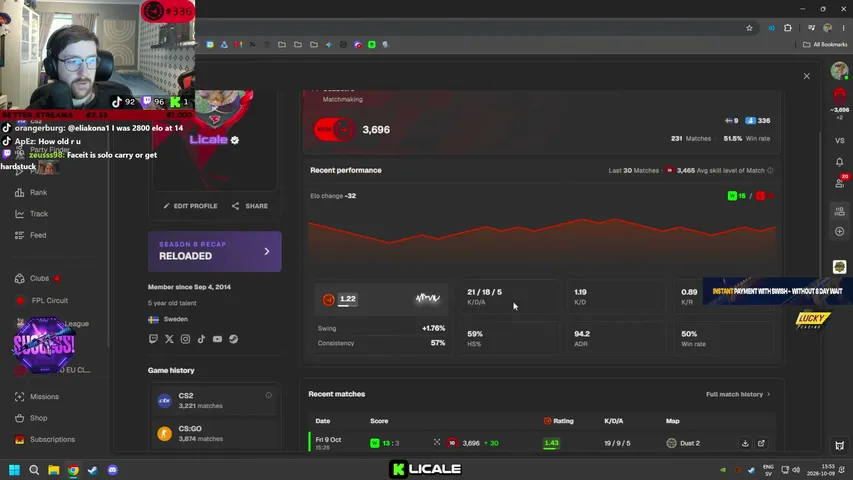Open Steam from the Windows taskbar

[x=92, y=470]
